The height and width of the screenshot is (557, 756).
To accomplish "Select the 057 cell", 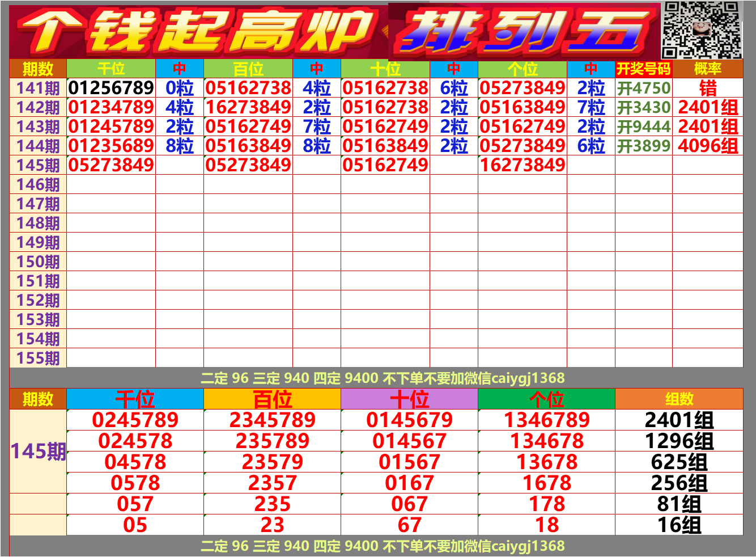I will coord(135,504).
